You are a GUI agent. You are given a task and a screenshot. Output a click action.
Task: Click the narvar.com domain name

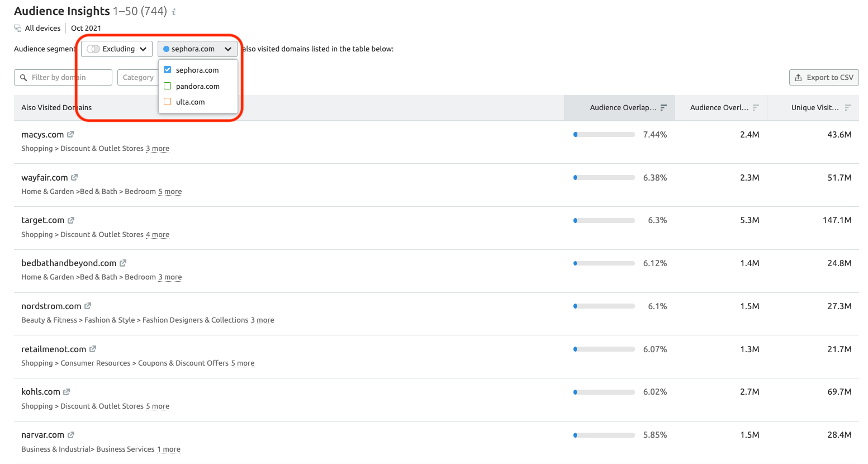coord(43,435)
